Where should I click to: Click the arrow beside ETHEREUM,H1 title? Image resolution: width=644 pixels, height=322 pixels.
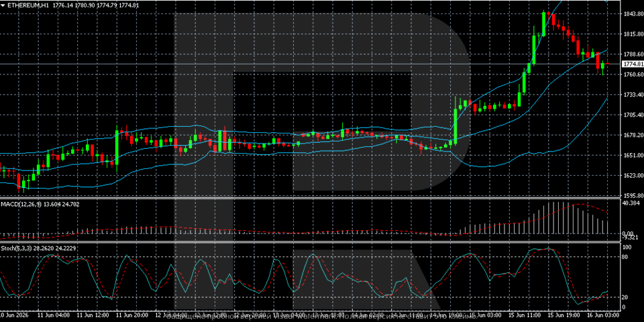[3, 5]
